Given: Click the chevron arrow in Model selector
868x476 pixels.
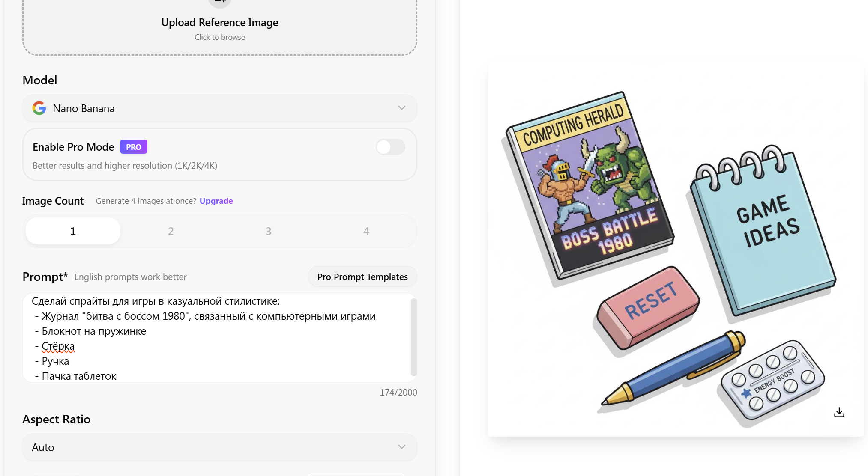Looking at the screenshot, I should click(401, 108).
